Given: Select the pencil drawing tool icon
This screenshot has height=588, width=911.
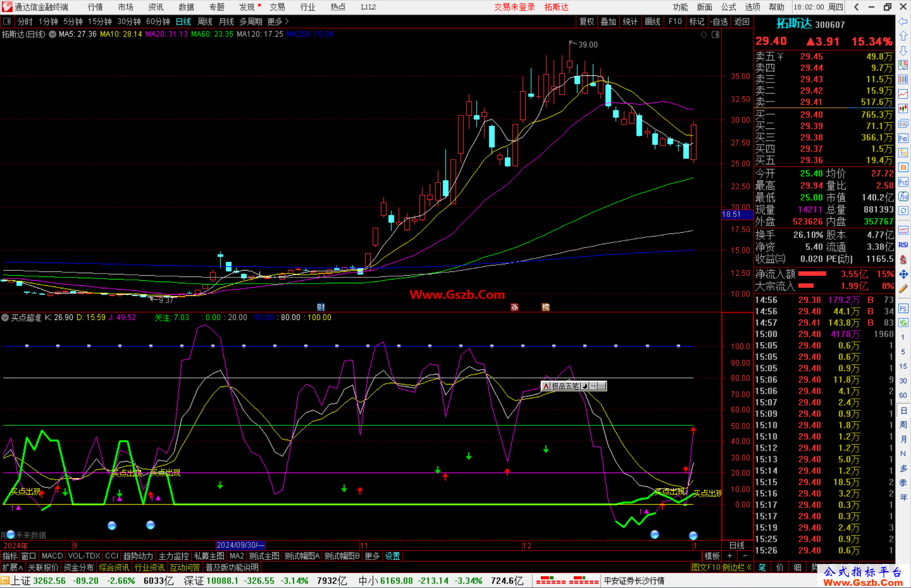Looking at the screenshot, I should [x=903, y=289].
